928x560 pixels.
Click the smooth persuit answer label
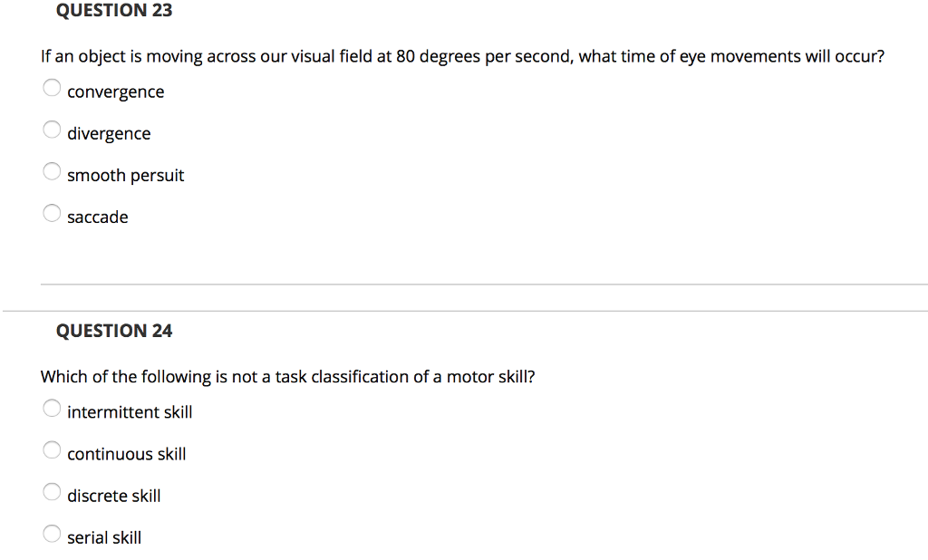pos(126,175)
